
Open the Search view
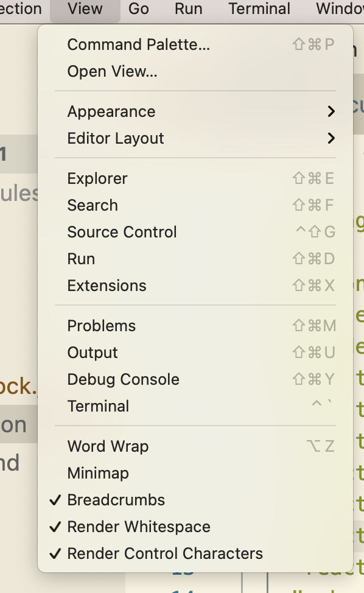[195, 205]
